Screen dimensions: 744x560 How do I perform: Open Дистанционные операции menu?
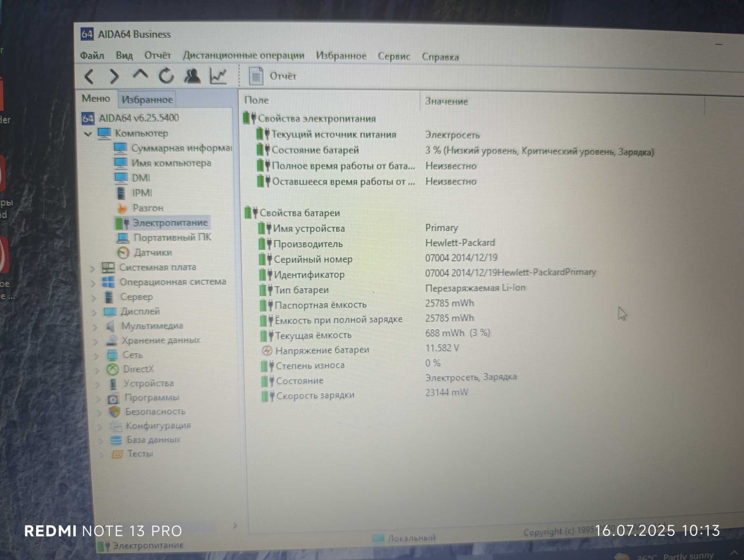[x=244, y=56]
